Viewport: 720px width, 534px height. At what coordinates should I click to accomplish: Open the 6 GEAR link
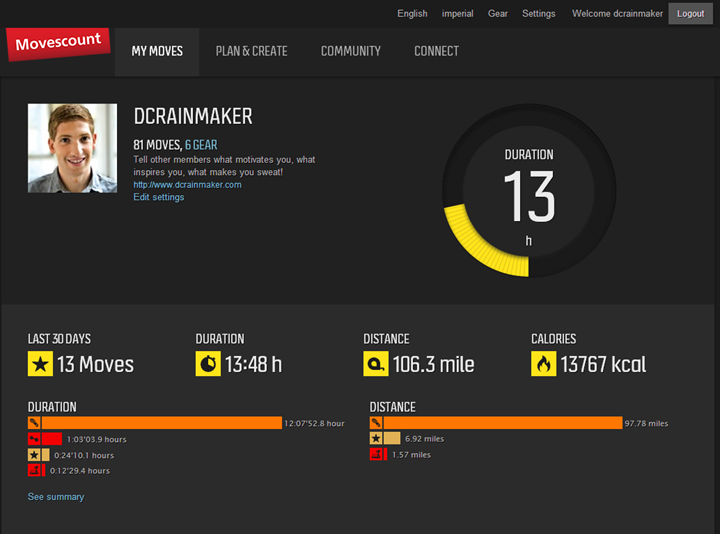pos(201,145)
